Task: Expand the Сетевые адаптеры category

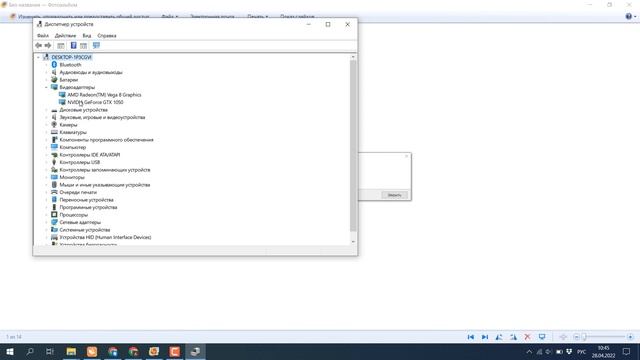Action: (x=46, y=222)
